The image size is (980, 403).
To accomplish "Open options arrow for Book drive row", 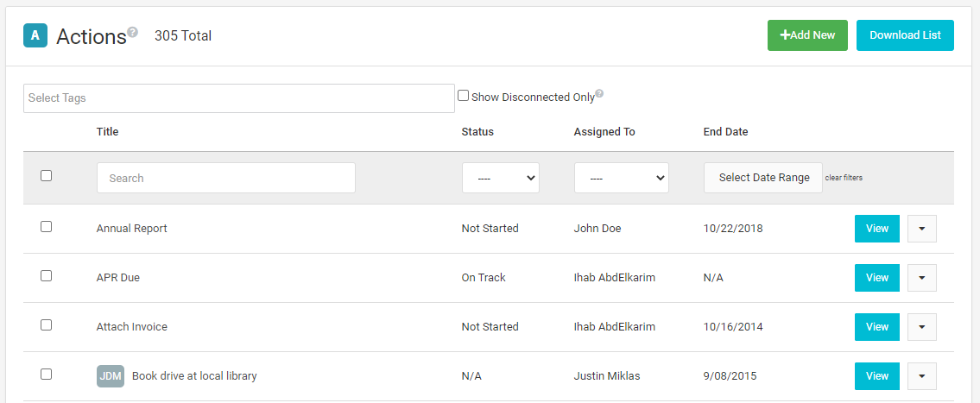I will pyautogui.click(x=922, y=376).
